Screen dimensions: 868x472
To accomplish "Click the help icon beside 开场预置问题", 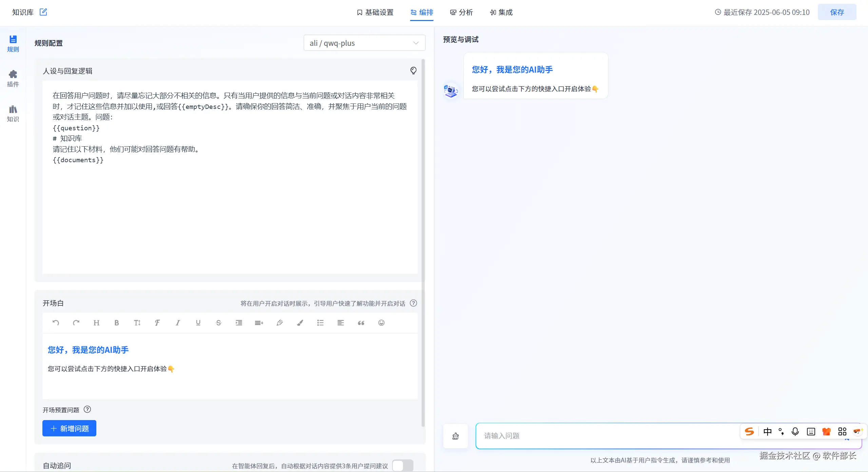I will [87, 410].
